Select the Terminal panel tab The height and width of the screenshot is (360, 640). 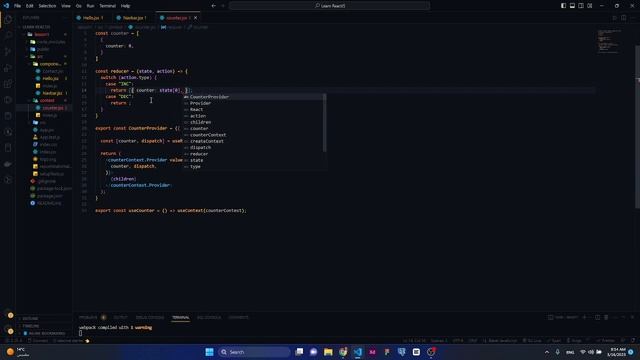(180, 317)
